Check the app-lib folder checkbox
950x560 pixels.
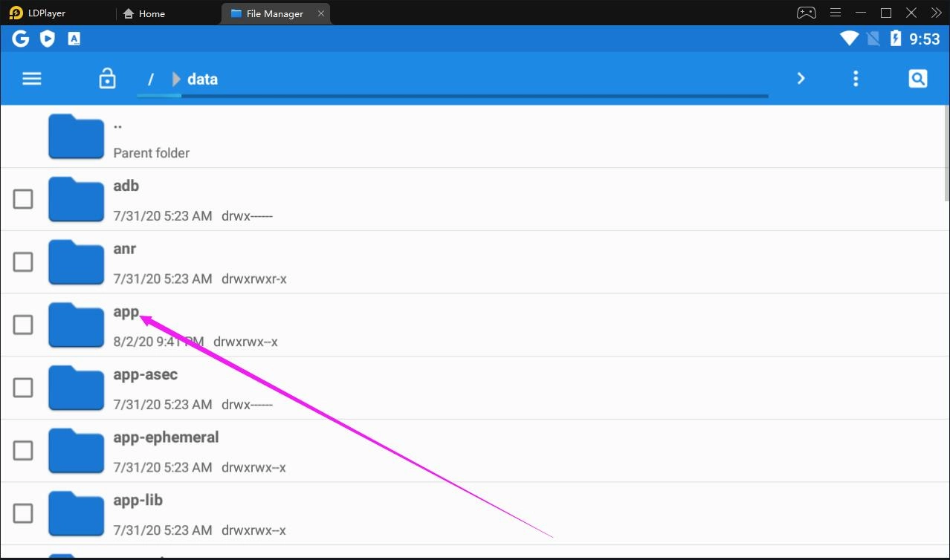click(23, 513)
